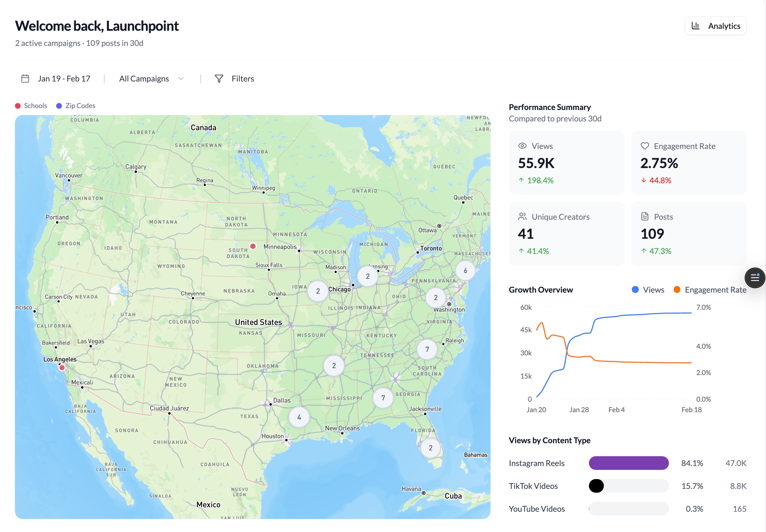Open the calendar date picker icon
766x532 pixels.
pos(25,78)
